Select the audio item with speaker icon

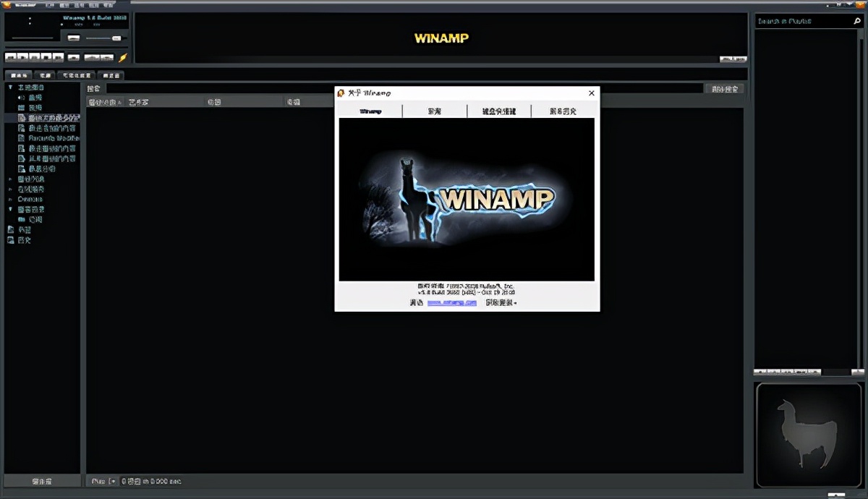(x=30, y=97)
